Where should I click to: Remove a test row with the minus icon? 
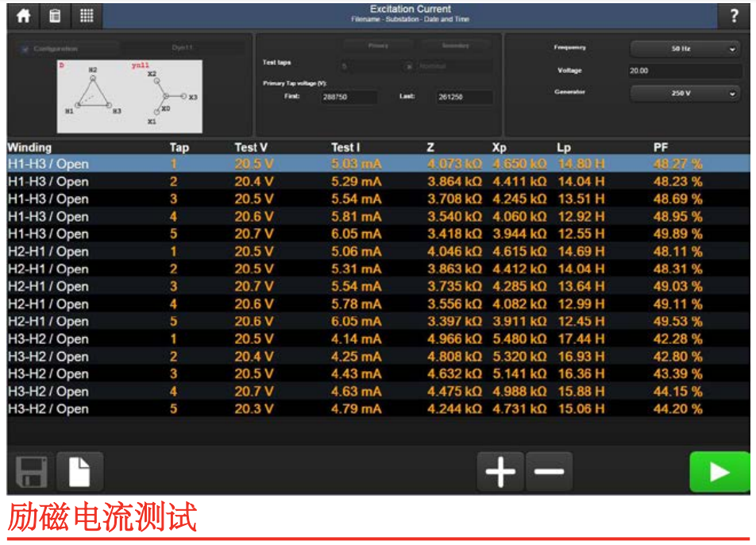[x=549, y=470]
